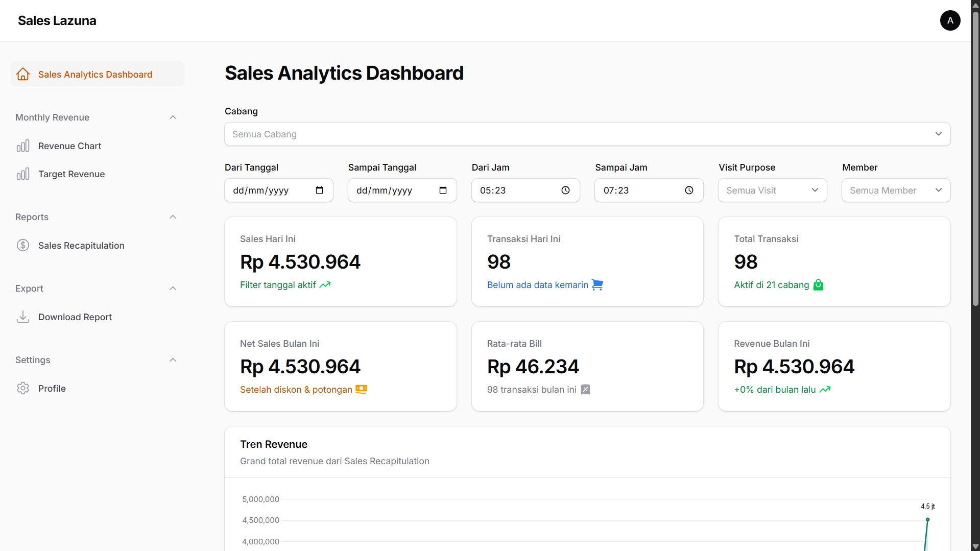Click the orange money icon in Net Sales card
Viewport: 980px width, 551px height.
[362, 390]
